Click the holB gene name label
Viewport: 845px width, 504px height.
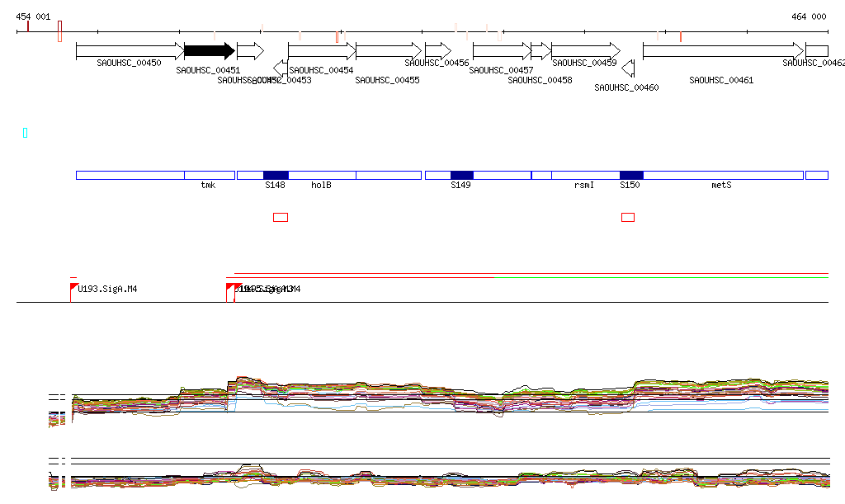point(321,186)
